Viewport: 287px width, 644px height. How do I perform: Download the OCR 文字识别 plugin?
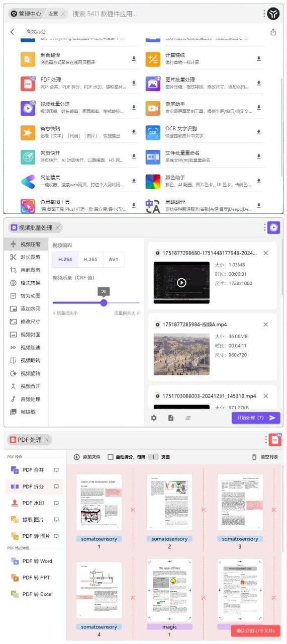click(259, 132)
